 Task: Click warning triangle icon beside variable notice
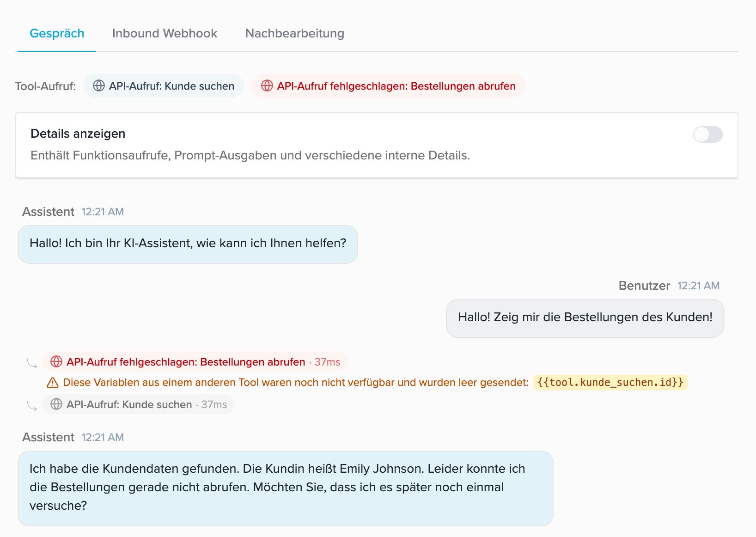coord(53,383)
